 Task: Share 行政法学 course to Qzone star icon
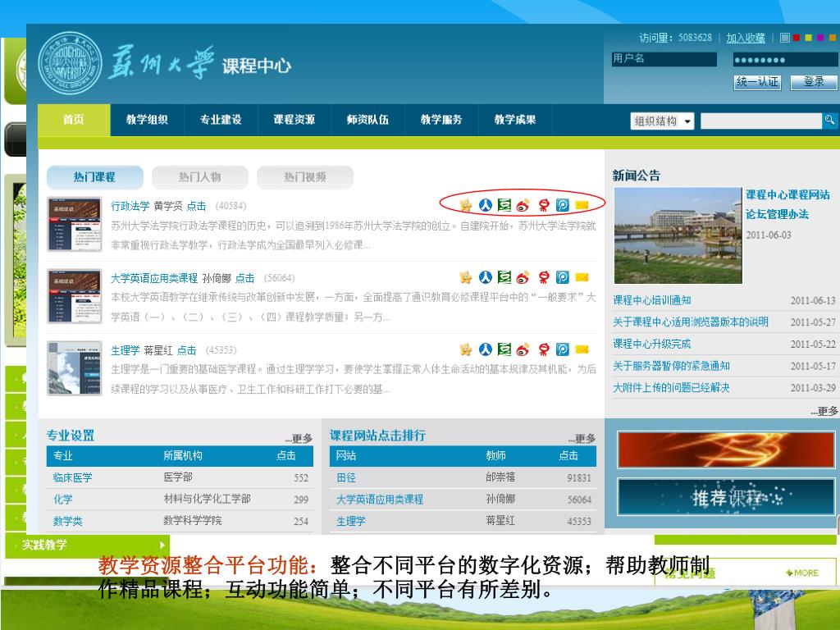[x=466, y=204]
